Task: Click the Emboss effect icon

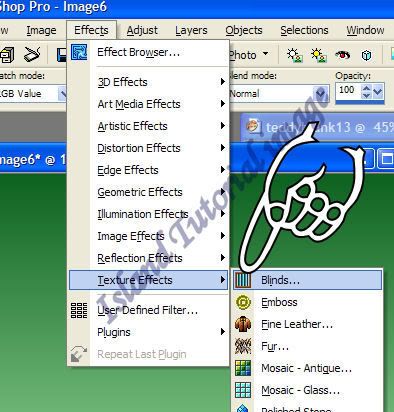Action: click(x=243, y=302)
